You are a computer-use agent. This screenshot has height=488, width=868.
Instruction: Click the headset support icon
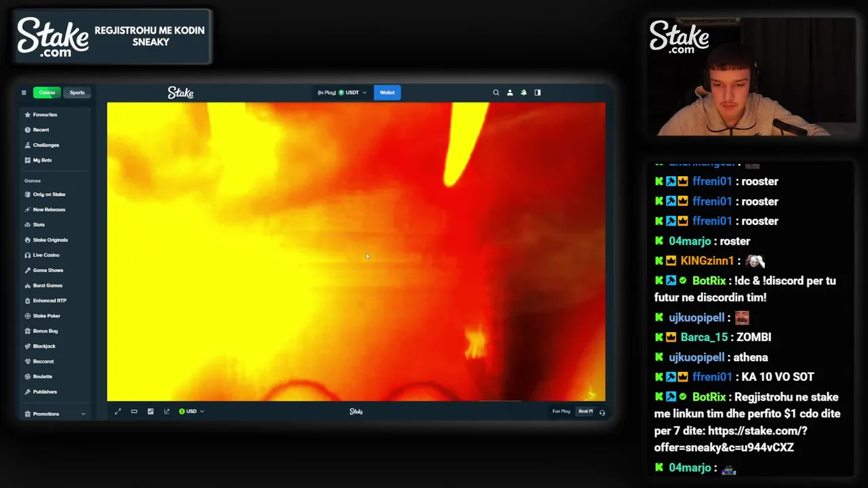[602, 412]
